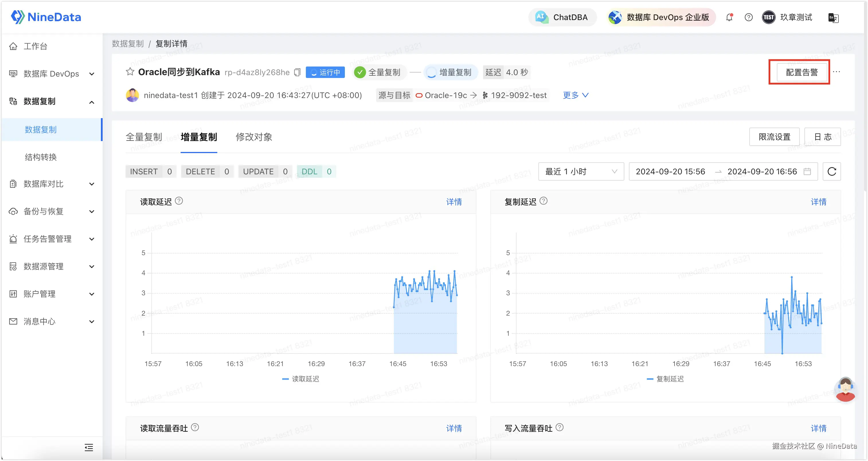Click the language switch icon

833,17
